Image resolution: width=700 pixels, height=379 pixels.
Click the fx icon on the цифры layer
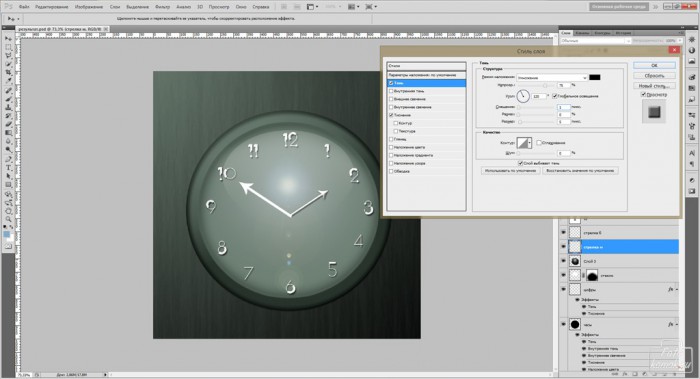(x=671, y=289)
